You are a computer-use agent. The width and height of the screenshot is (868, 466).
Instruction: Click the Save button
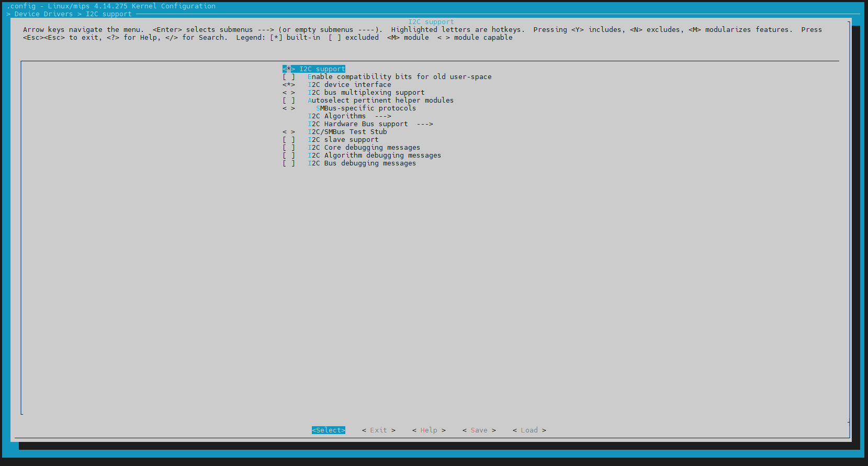pos(479,430)
